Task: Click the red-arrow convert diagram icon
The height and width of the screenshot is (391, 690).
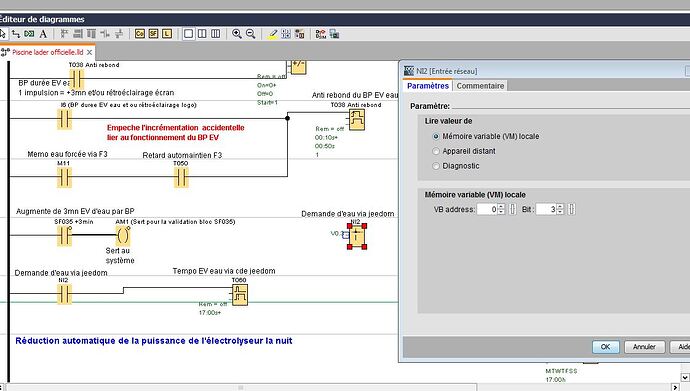Action: pyautogui.click(x=321, y=34)
